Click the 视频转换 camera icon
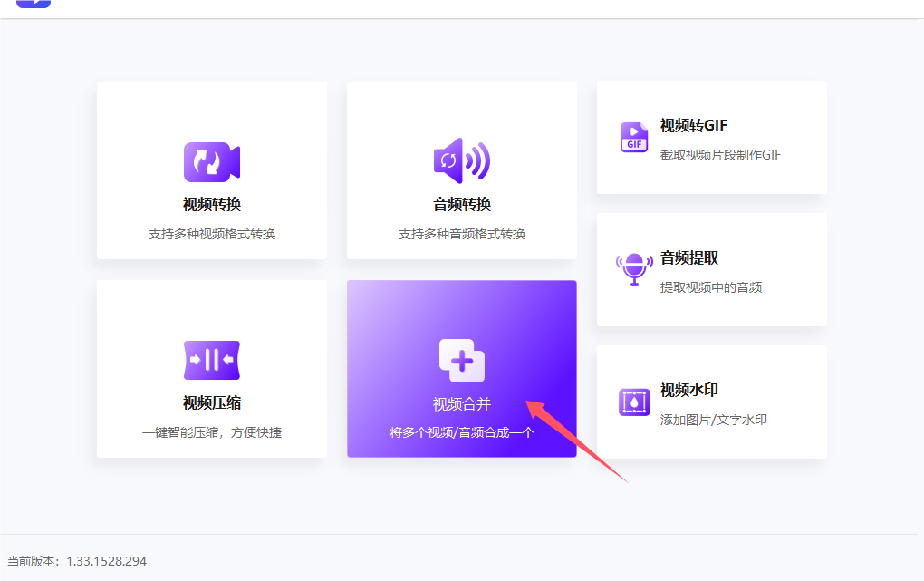Screen dimensions: 924x581 coord(212,161)
